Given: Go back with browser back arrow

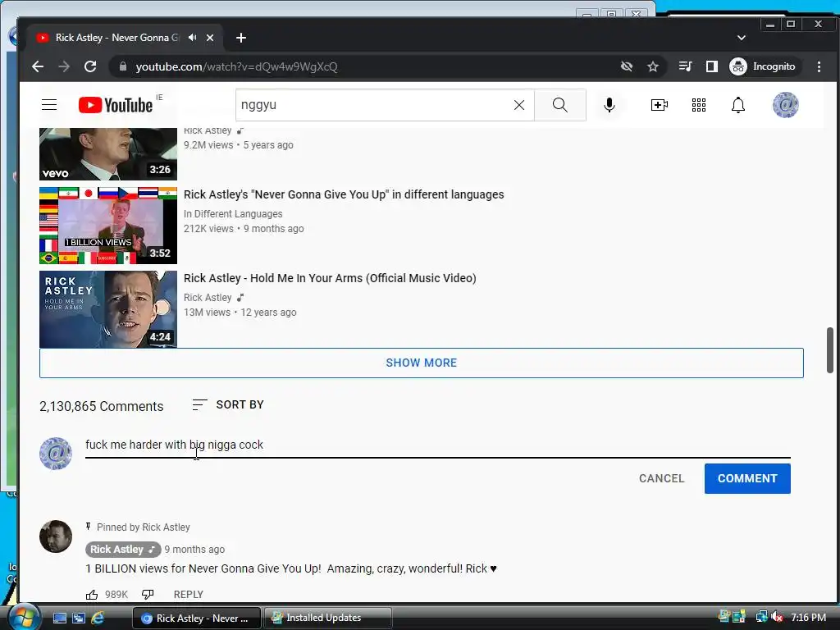Looking at the screenshot, I should coord(38,66).
